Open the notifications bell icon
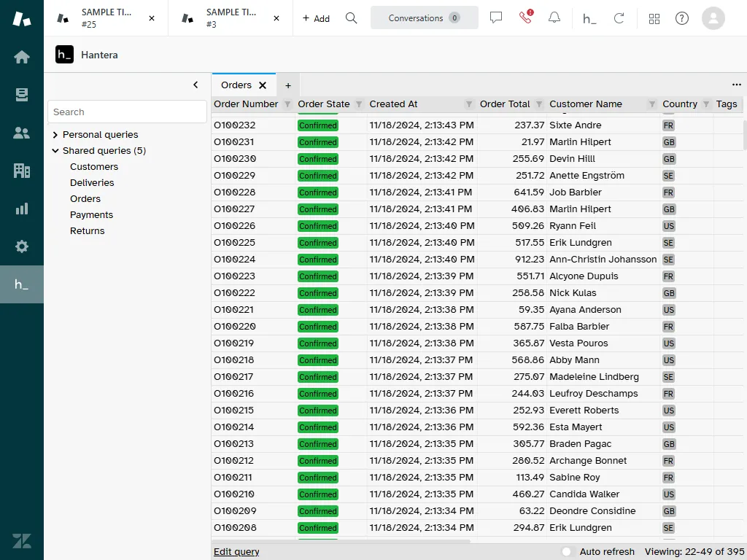The height and width of the screenshot is (560, 747). click(x=554, y=18)
